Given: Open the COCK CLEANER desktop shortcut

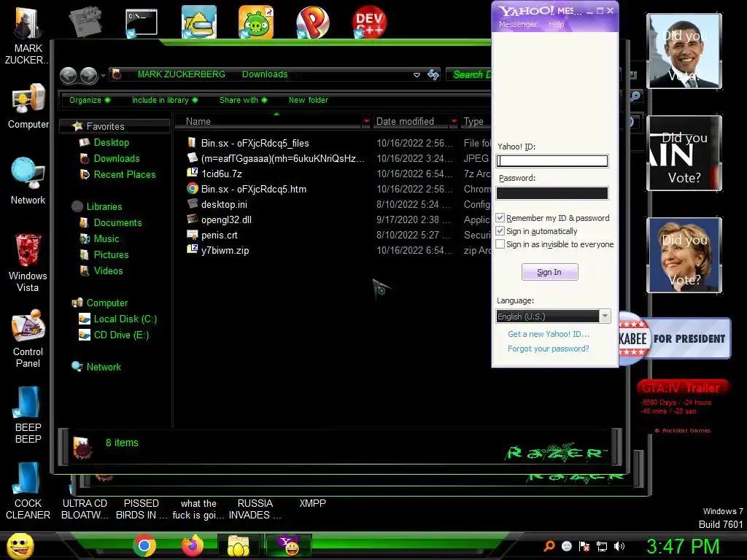Looking at the screenshot, I should tap(28, 491).
